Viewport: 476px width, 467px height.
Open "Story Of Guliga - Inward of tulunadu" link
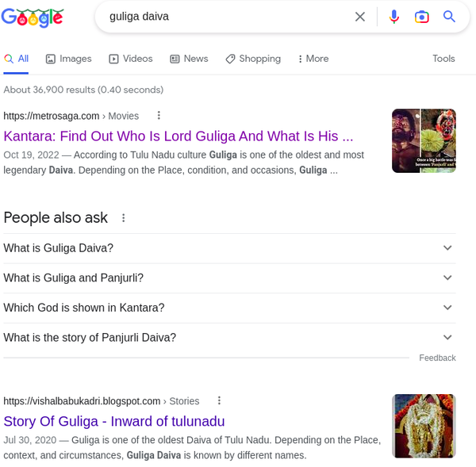114,421
